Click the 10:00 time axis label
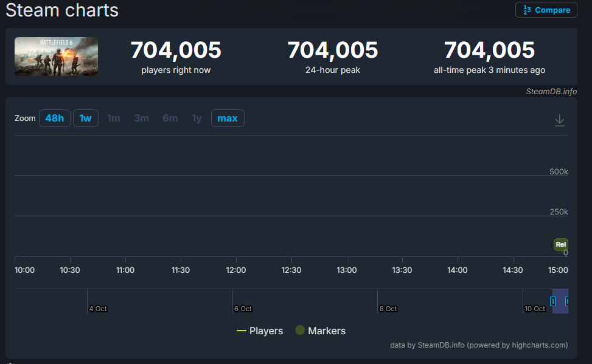 pos(24,270)
